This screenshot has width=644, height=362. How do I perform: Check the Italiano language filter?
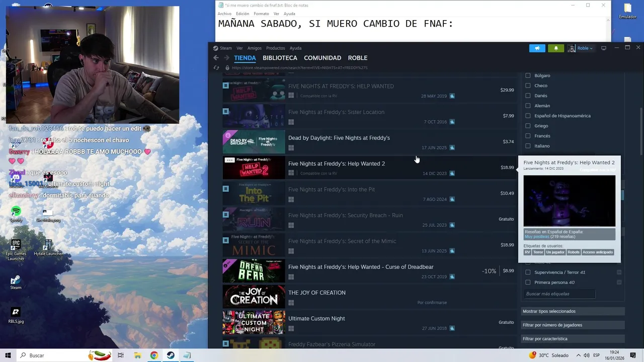(x=528, y=146)
